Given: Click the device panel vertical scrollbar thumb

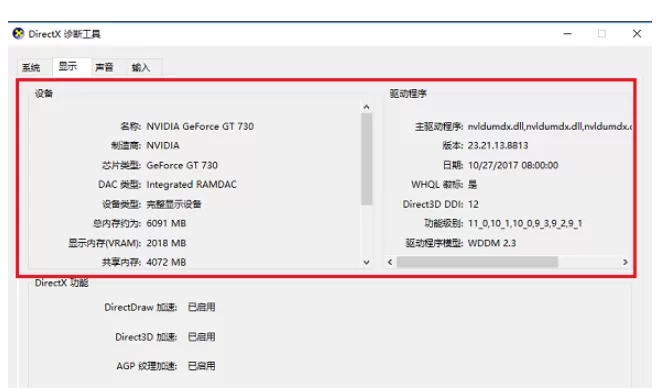Looking at the screenshot, I should (x=367, y=159).
